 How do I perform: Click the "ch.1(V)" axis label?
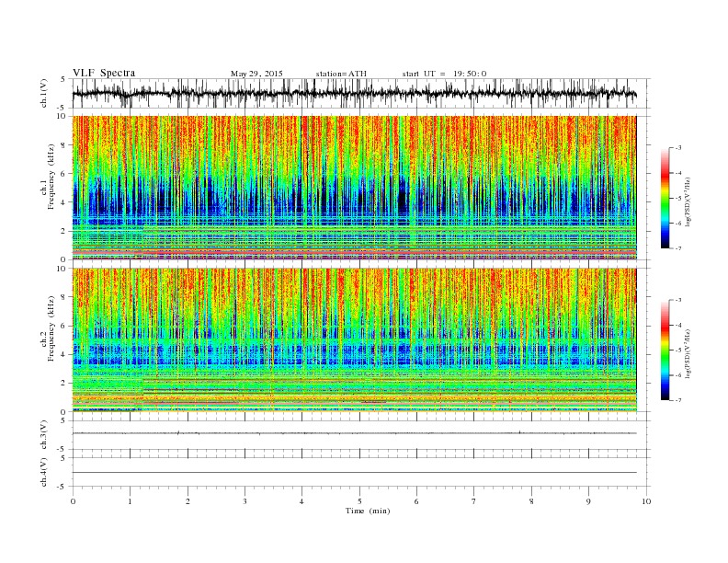44,93
